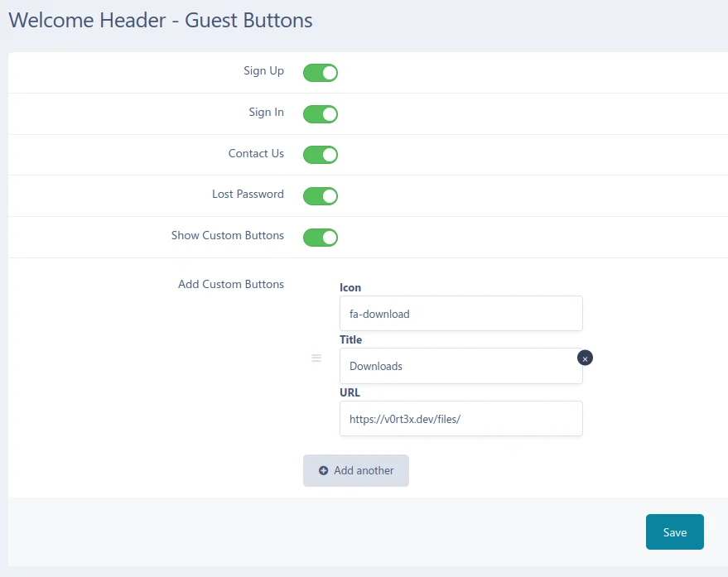Disable the Sign In toggle
The height and width of the screenshot is (577, 728).
[321, 113]
